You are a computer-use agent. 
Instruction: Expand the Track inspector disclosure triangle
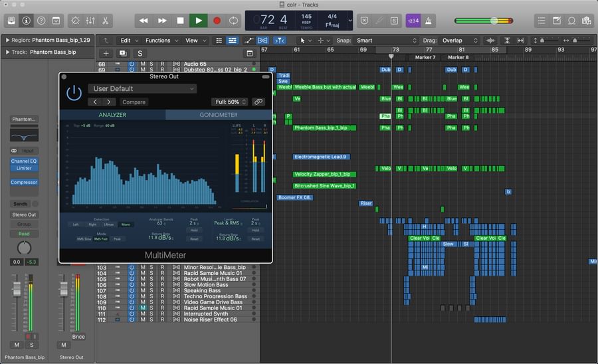tap(7, 52)
